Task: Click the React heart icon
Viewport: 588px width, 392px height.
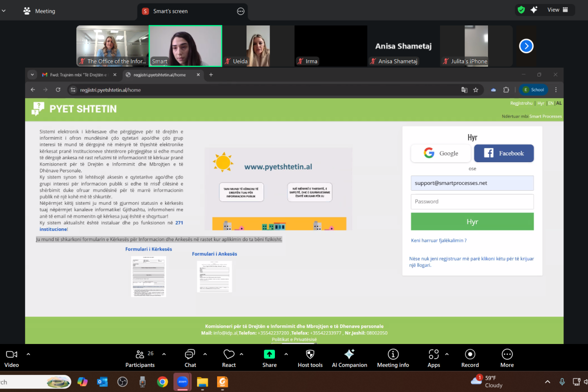Action: click(x=229, y=355)
